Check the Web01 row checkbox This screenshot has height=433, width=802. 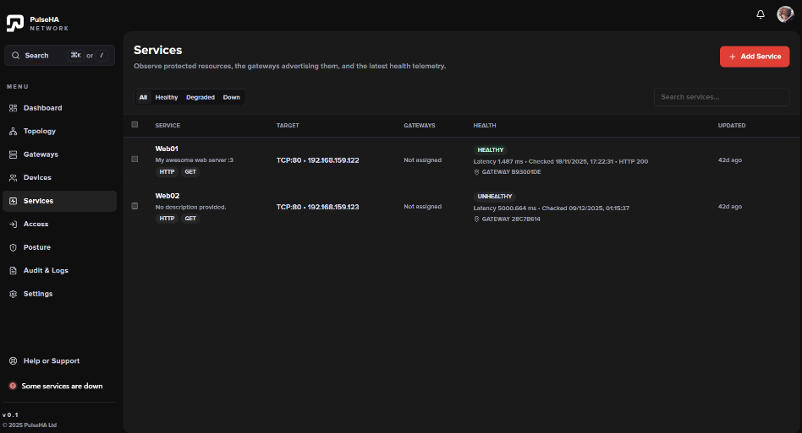[135, 159]
